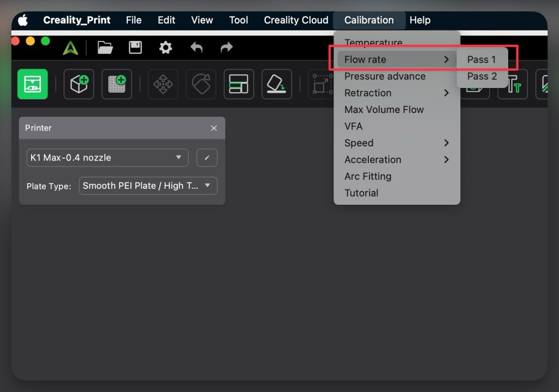This screenshot has width=559, height=392.
Task: Save project with the floppy disk icon
Action: click(135, 48)
